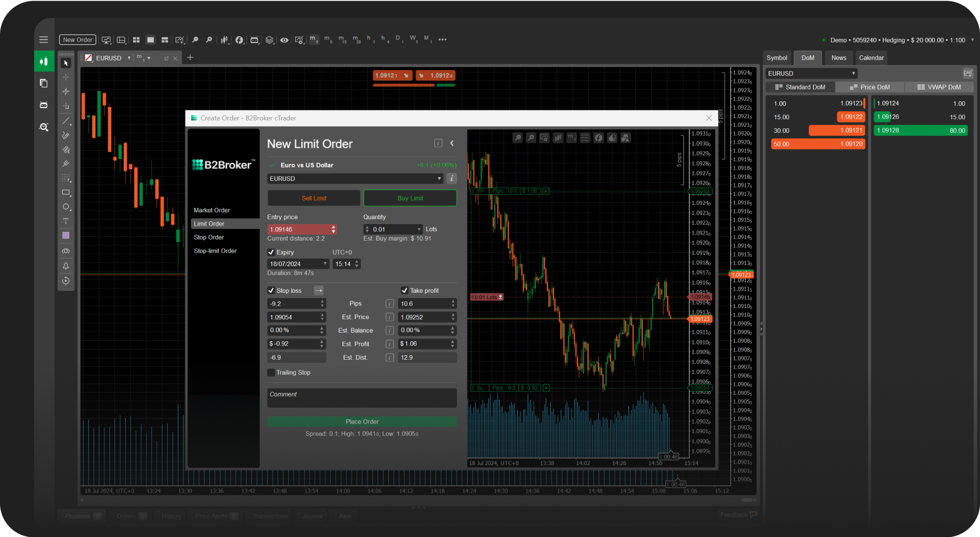Open the EURUSD symbol dropdown in order form

355,179
